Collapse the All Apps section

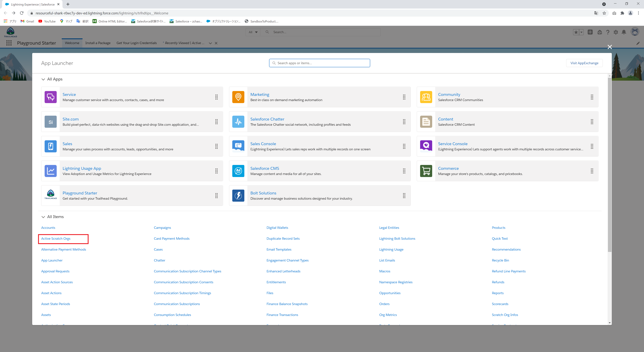[x=43, y=79]
